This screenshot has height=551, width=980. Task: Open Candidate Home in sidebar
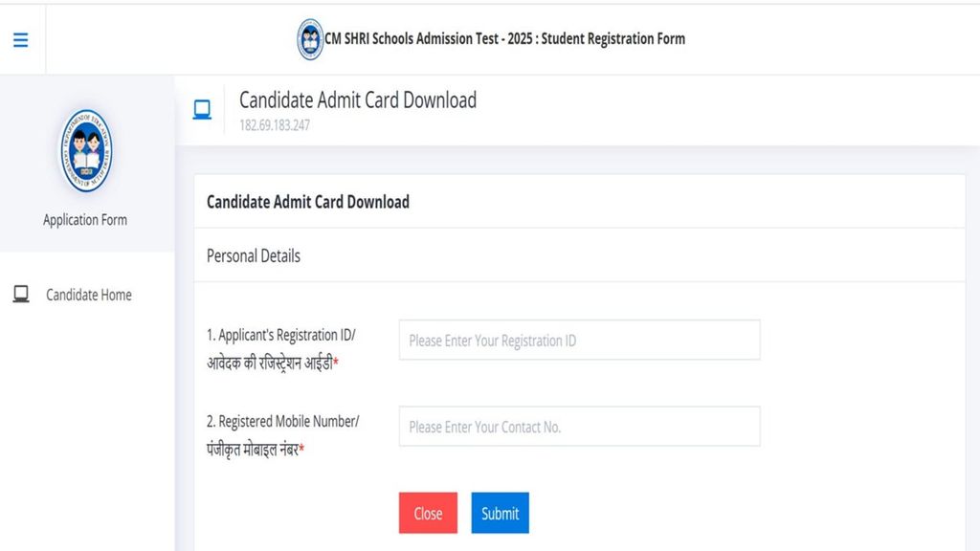pyautogui.click(x=89, y=295)
